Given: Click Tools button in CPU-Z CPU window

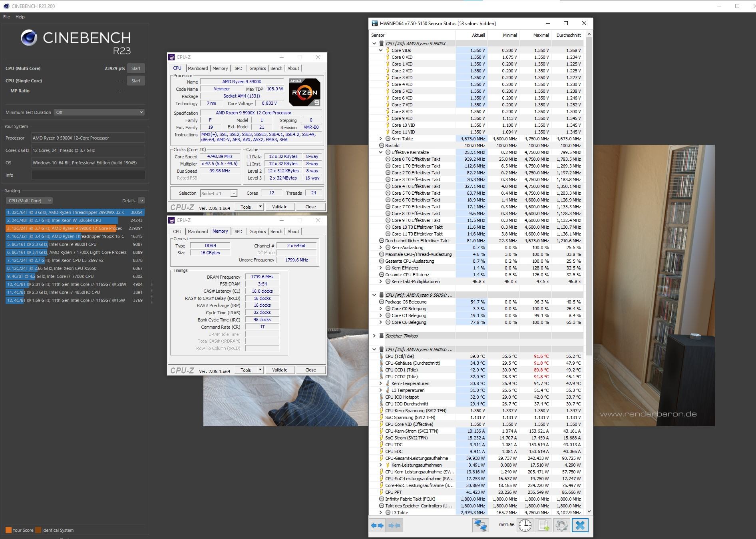Looking at the screenshot, I should (x=246, y=207).
